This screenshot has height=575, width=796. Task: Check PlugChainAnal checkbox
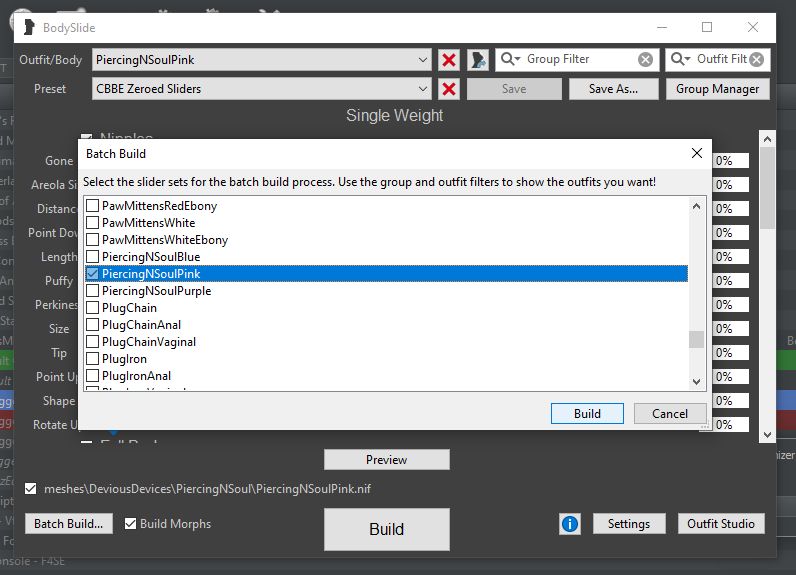pyautogui.click(x=92, y=325)
